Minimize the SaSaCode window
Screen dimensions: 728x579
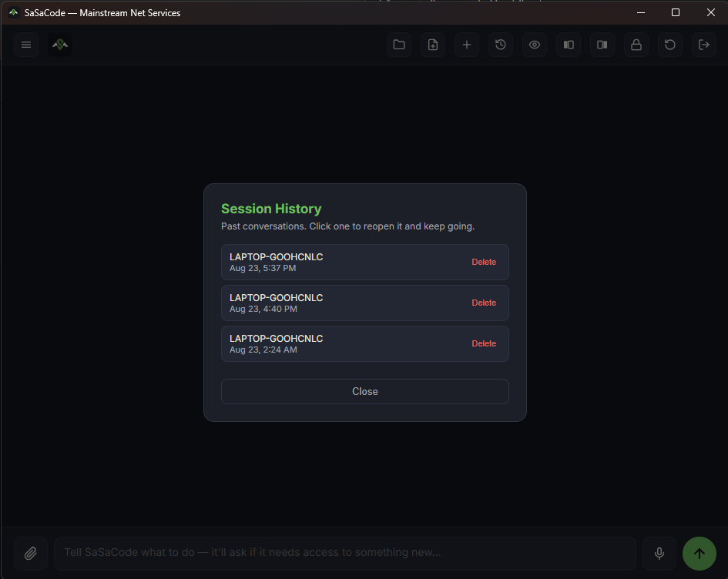click(641, 12)
